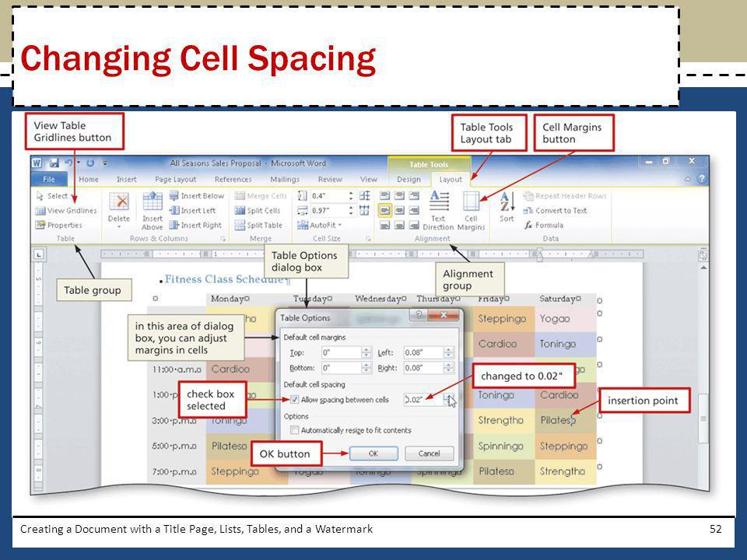Screen dimensions: 747x560
Task: Click the Distribute Columns icon
Action: click(x=364, y=211)
